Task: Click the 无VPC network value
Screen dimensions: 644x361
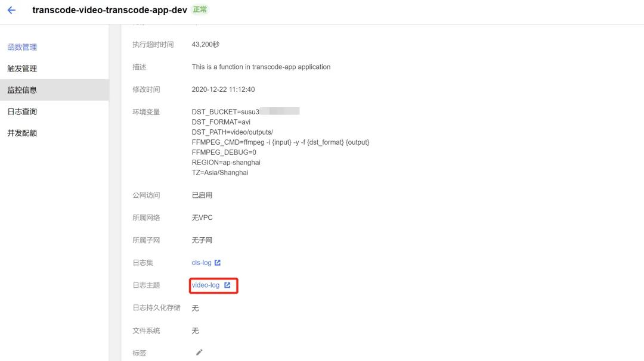Action: pyautogui.click(x=202, y=218)
